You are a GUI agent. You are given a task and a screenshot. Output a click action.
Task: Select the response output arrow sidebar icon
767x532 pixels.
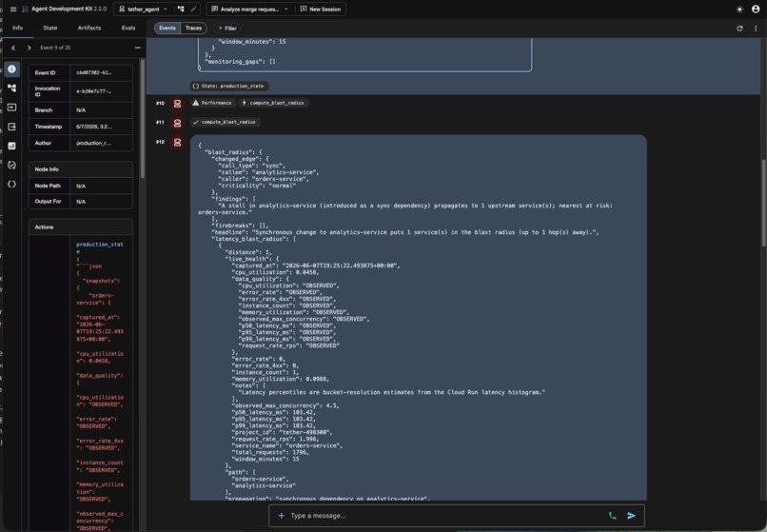[x=11, y=127]
